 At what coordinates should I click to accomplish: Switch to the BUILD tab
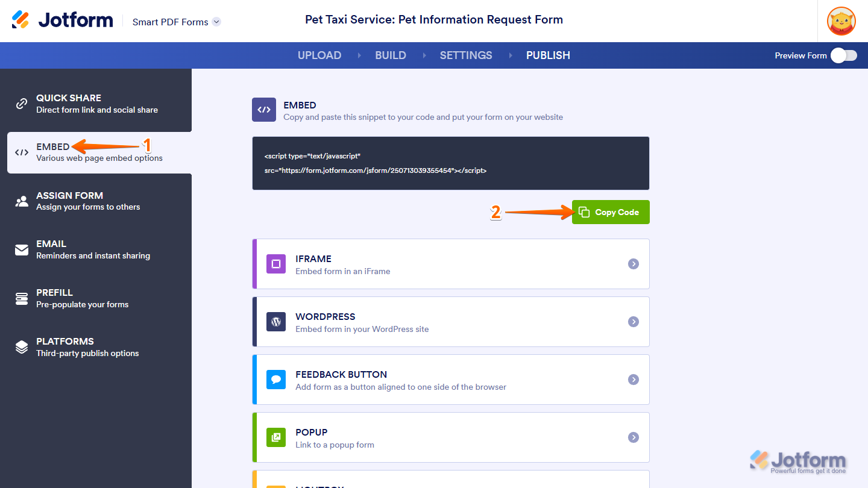pos(391,55)
